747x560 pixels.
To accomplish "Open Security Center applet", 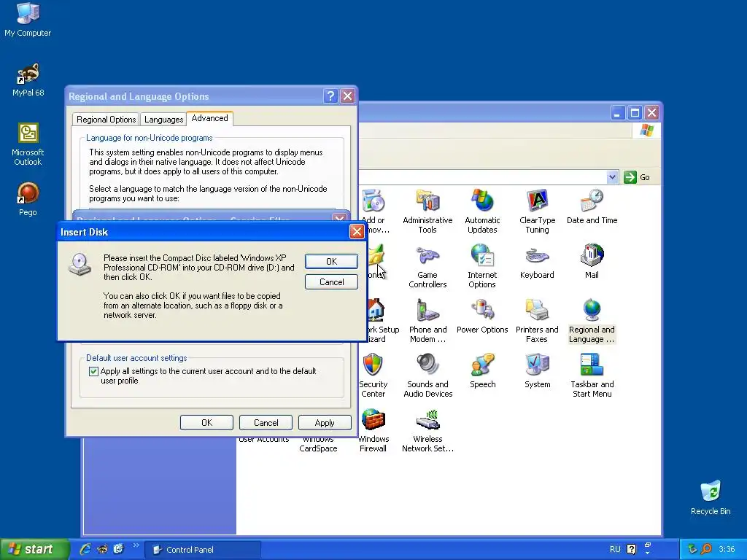I will 373,376.
